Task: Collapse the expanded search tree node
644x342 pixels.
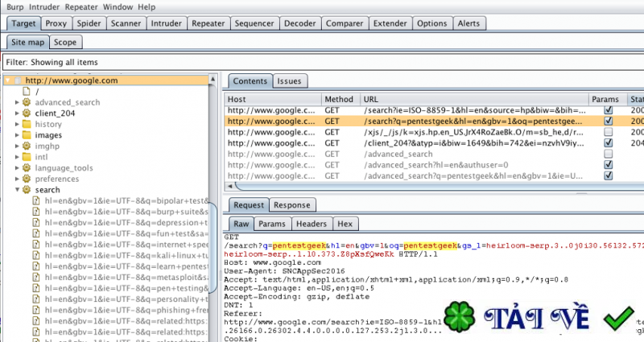Action: [16, 190]
